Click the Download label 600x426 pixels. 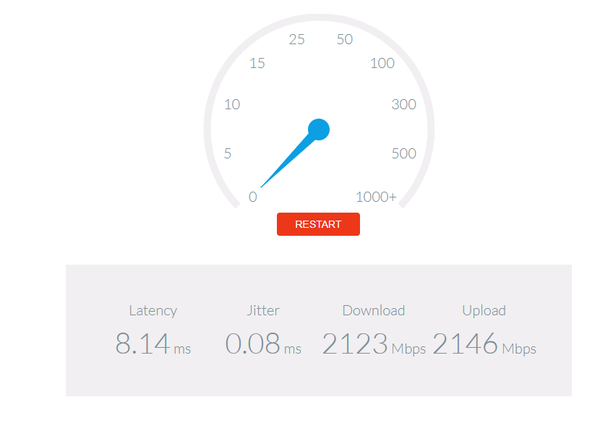(x=373, y=310)
